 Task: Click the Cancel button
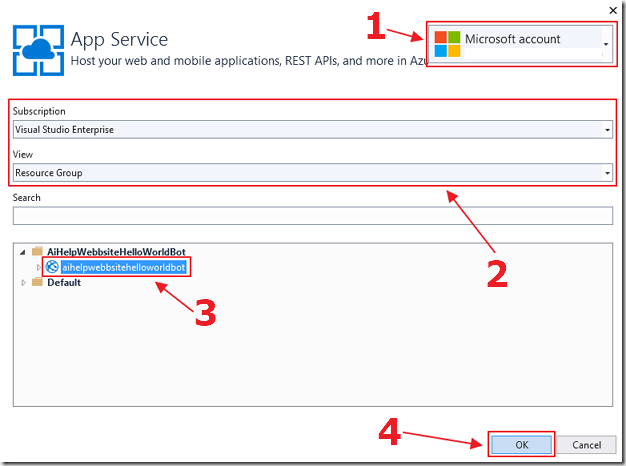(586, 444)
